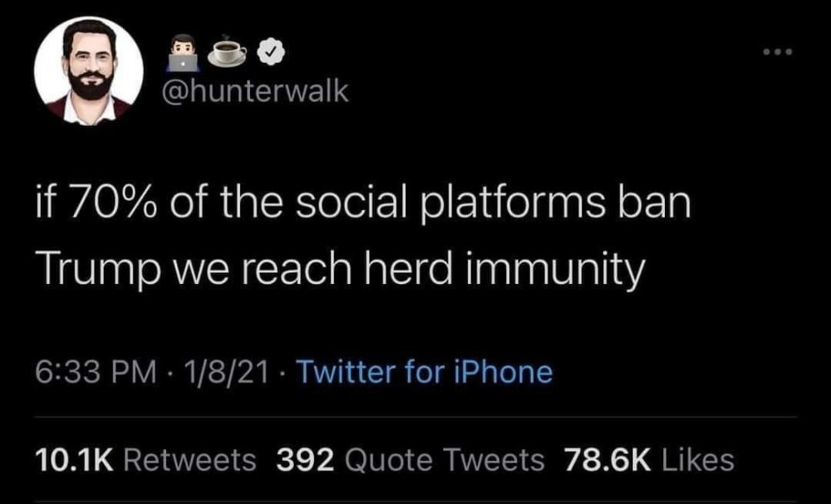831x504 pixels.
Task: Click the 78.6K likes count
Action: click(x=605, y=459)
